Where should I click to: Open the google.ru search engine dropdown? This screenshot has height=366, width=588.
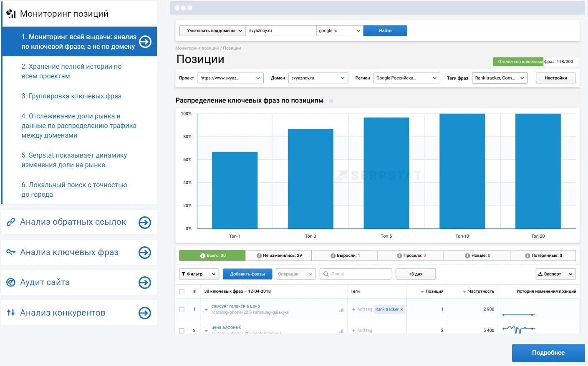[x=340, y=31]
